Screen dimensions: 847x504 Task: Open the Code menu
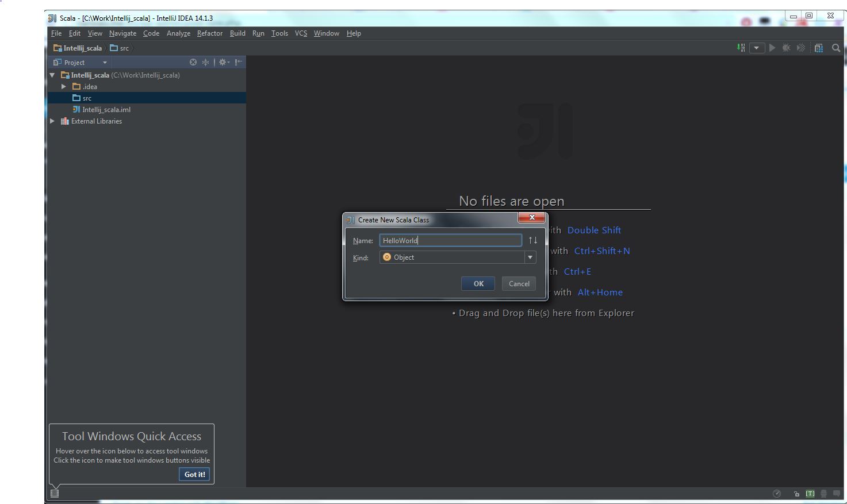point(151,33)
